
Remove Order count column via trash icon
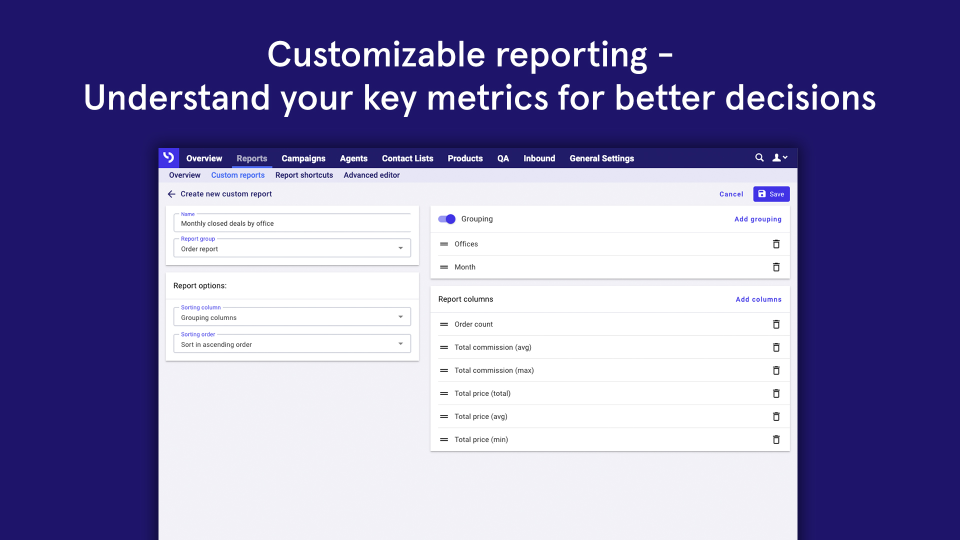point(776,324)
